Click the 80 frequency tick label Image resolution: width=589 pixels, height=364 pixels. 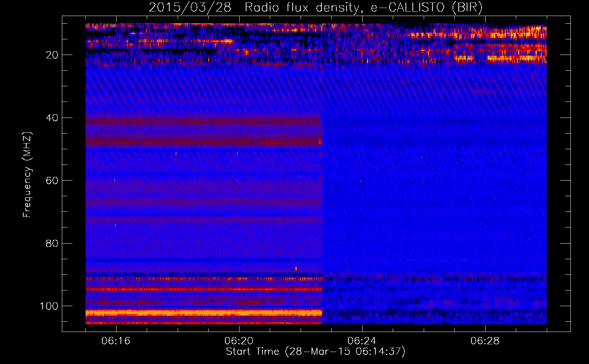tap(52, 244)
